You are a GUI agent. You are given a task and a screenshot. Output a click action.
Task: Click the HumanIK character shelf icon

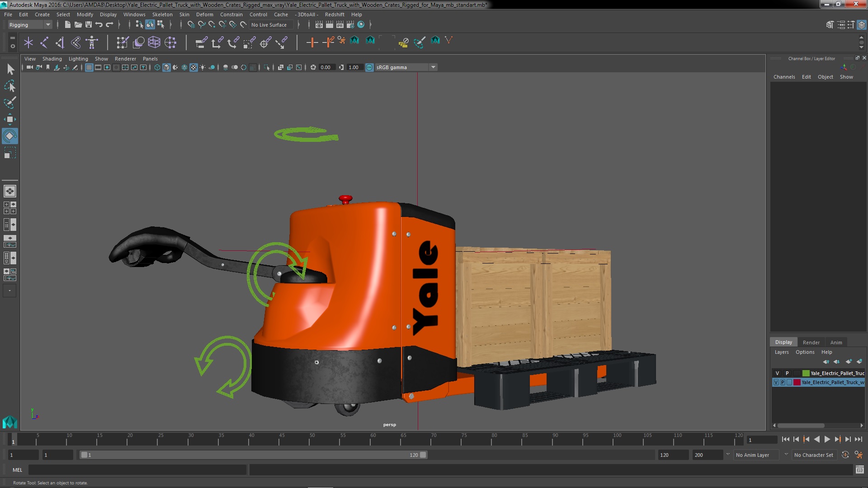coord(92,42)
